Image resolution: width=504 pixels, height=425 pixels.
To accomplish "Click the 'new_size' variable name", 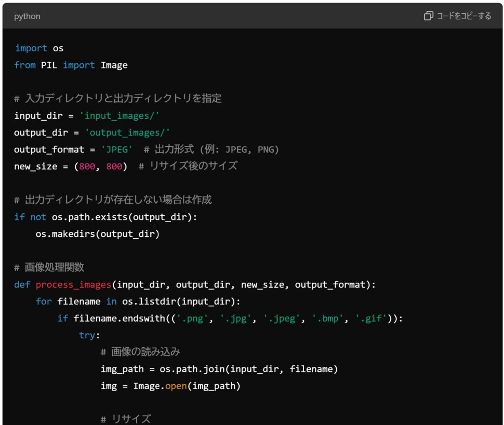I will point(35,166).
